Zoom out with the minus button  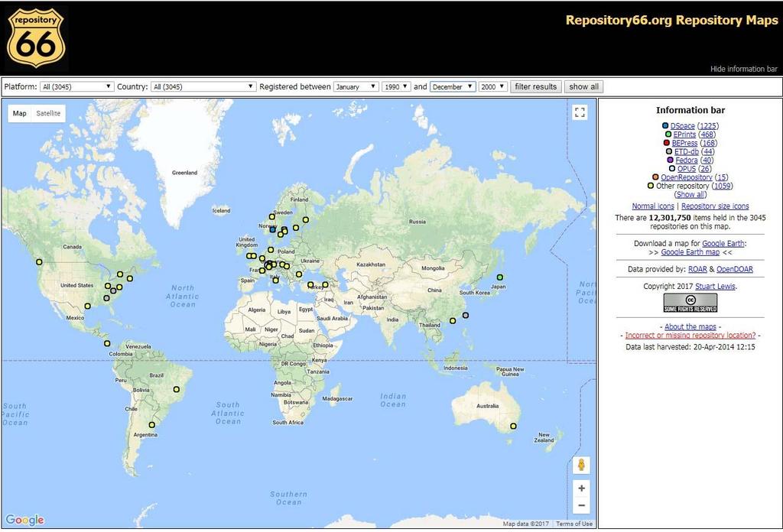coord(581,505)
